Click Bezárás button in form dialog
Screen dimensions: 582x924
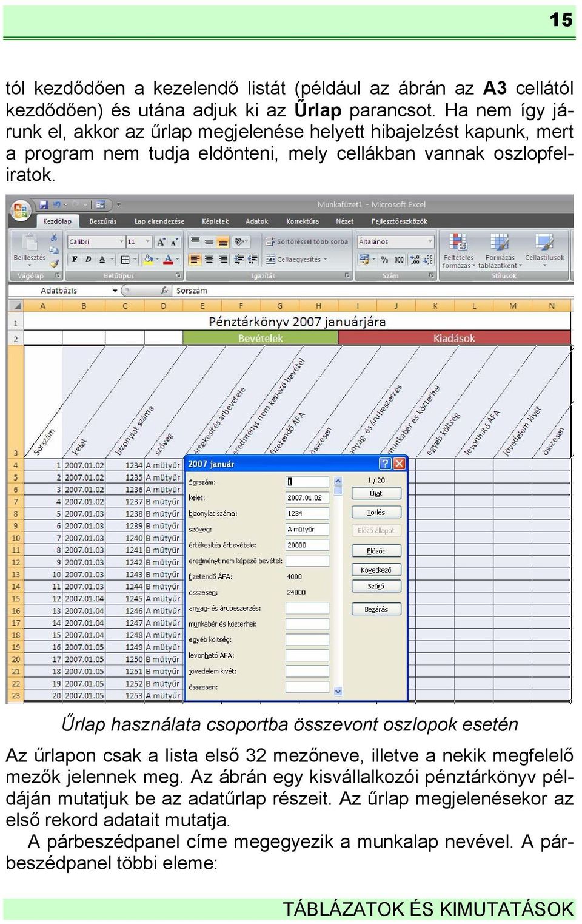click(x=376, y=610)
